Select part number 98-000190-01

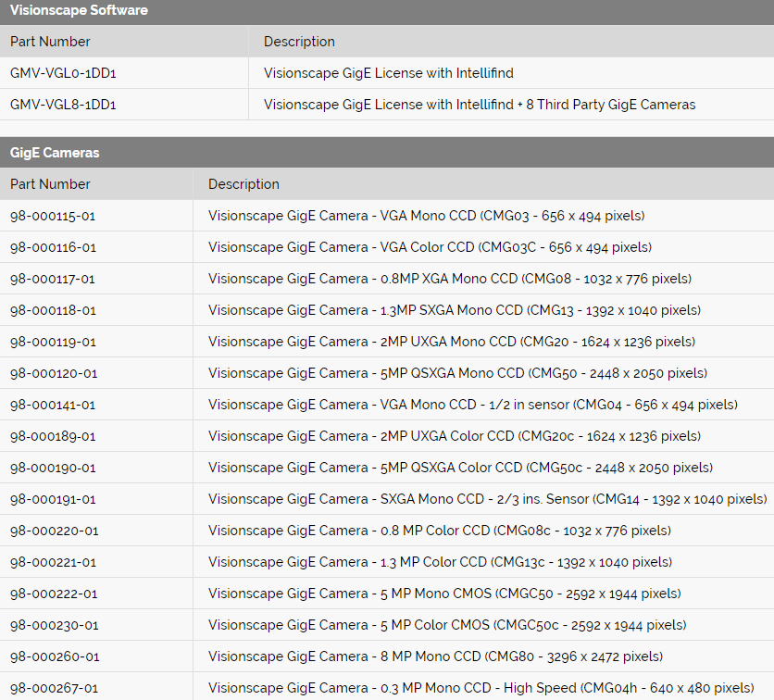point(53,469)
